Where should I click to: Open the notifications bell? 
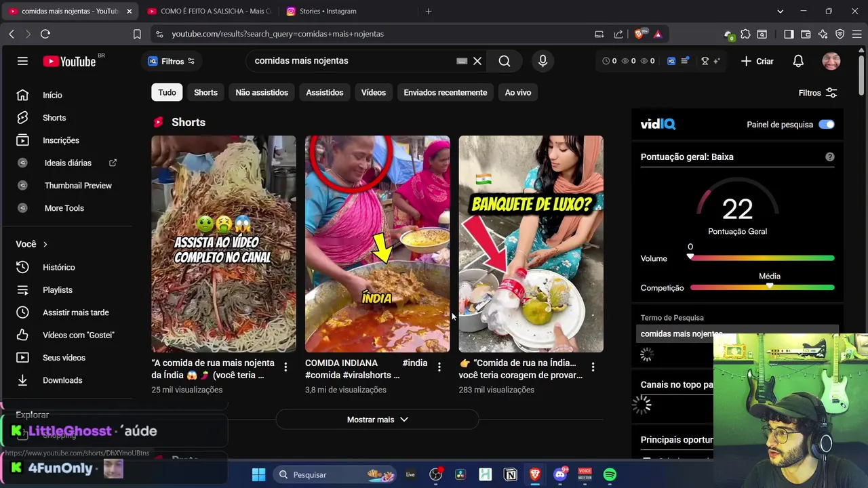pos(798,61)
